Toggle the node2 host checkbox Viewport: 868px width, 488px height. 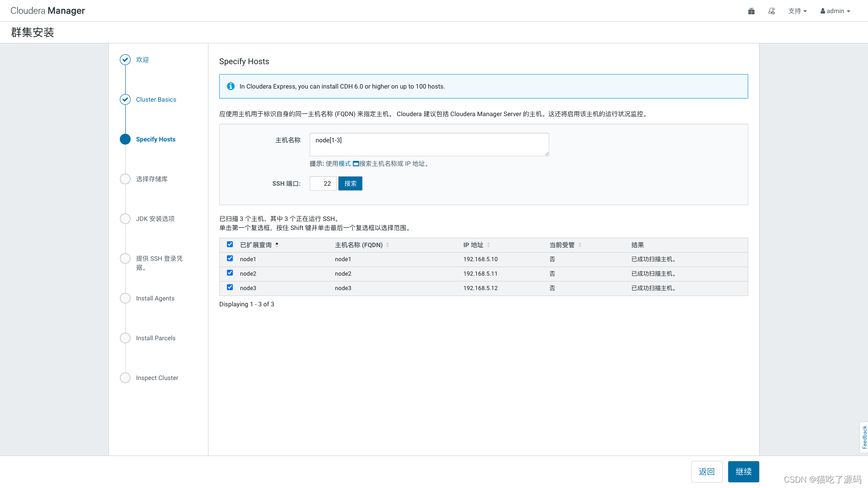coord(230,273)
